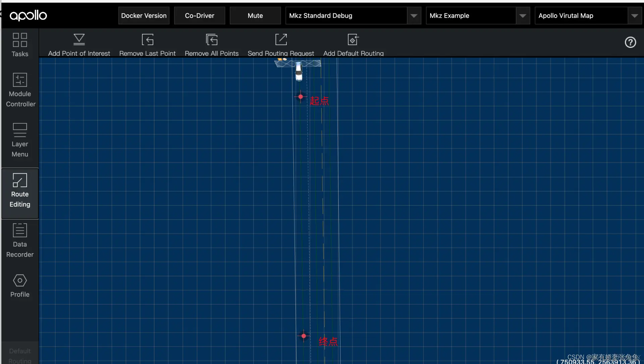The width and height of the screenshot is (644, 364).
Task: Click Remove Last Point icon
Action: click(147, 40)
